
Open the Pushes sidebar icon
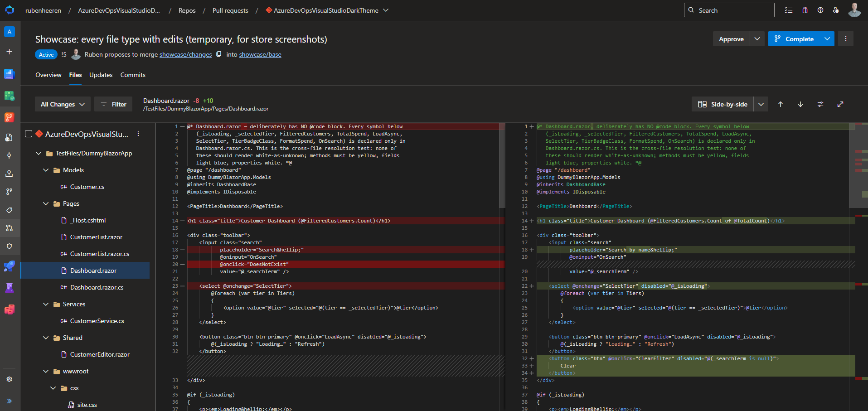click(10, 174)
